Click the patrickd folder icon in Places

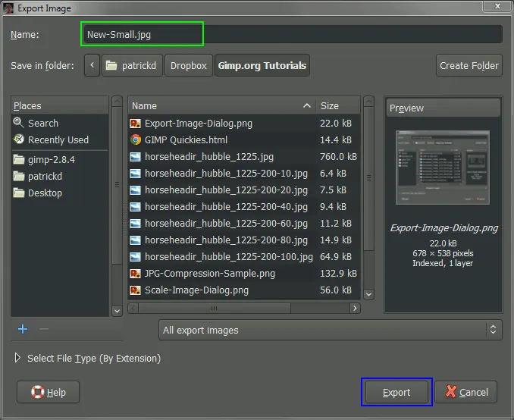[19, 177]
